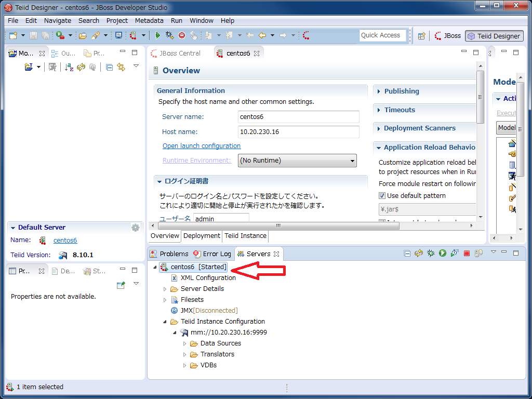Switch to the Teiid Designer perspective
532x399 pixels.
click(494, 36)
